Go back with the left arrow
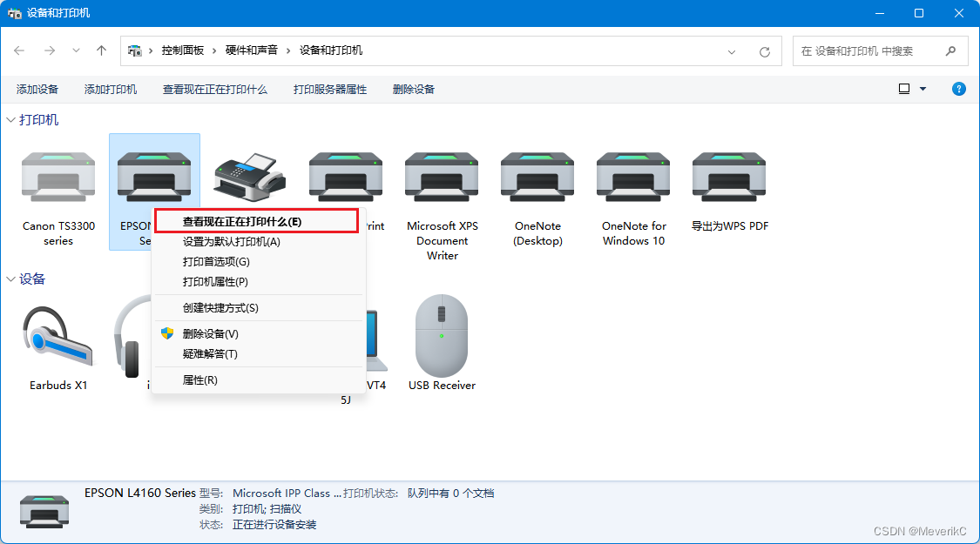 (x=19, y=50)
